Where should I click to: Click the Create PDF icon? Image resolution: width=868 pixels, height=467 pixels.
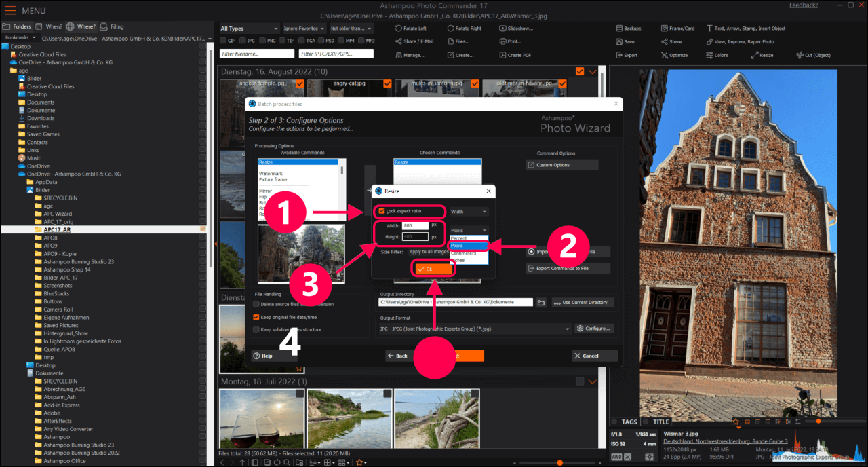click(x=502, y=55)
